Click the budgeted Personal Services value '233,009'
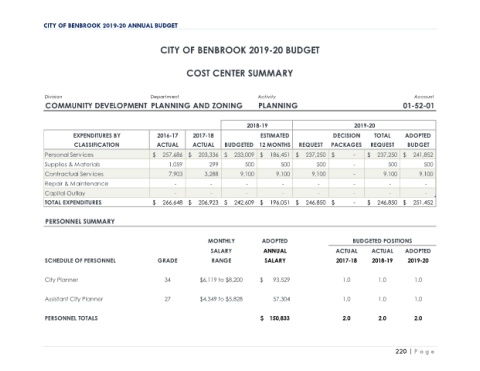The width and height of the screenshot is (480, 371). coord(244,155)
